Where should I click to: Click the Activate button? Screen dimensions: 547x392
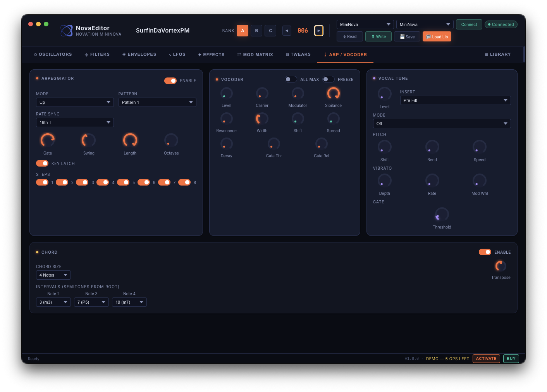(486, 359)
